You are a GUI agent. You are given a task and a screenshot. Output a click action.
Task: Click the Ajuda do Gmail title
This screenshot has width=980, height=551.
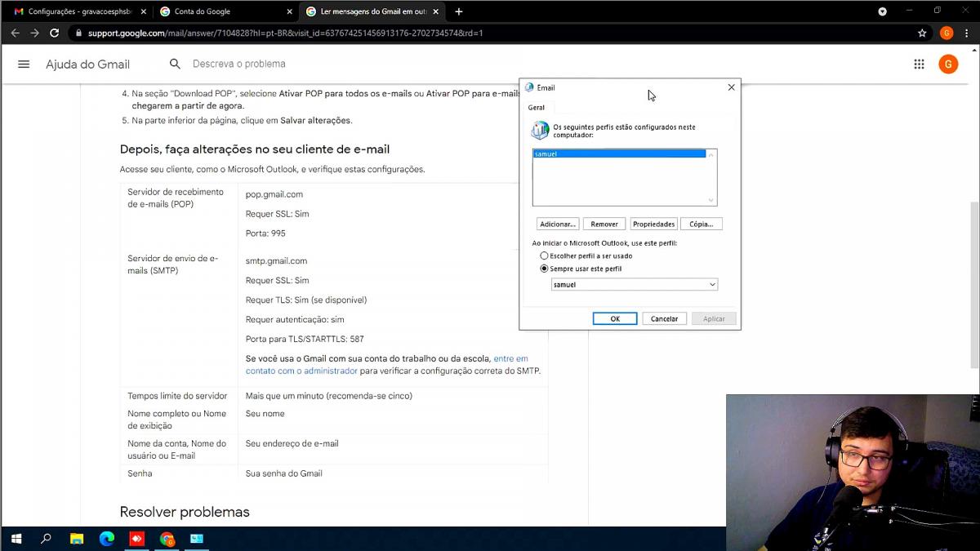pyautogui.click(x=87, y=64)
